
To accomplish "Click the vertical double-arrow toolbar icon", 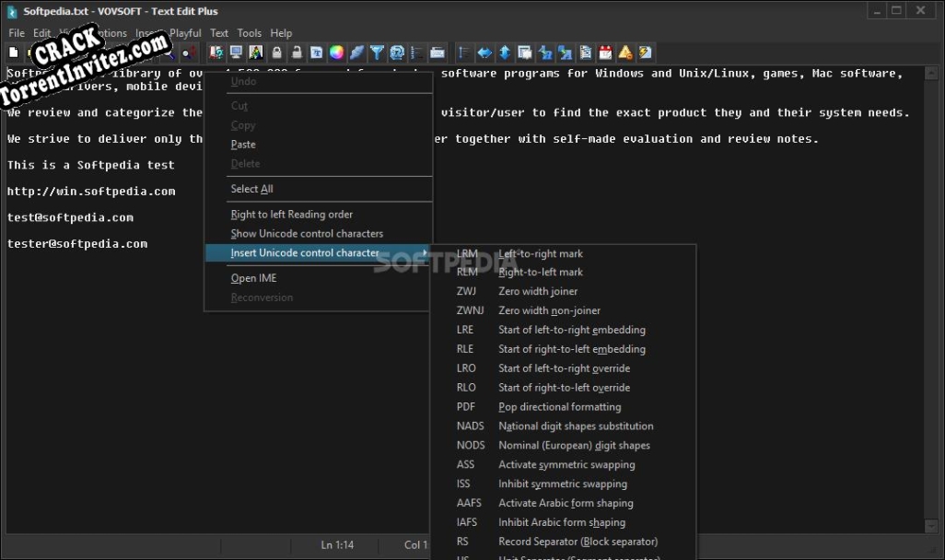I will [x=505, y=52].
